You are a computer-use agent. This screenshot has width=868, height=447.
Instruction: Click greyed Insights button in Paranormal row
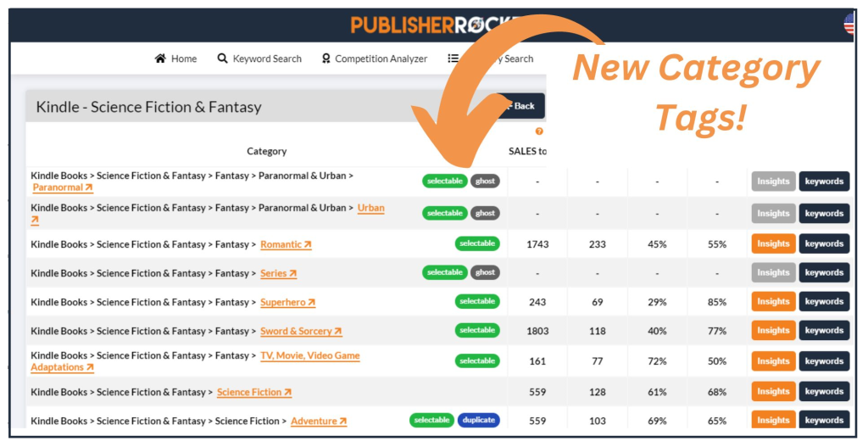pos(773,182)
